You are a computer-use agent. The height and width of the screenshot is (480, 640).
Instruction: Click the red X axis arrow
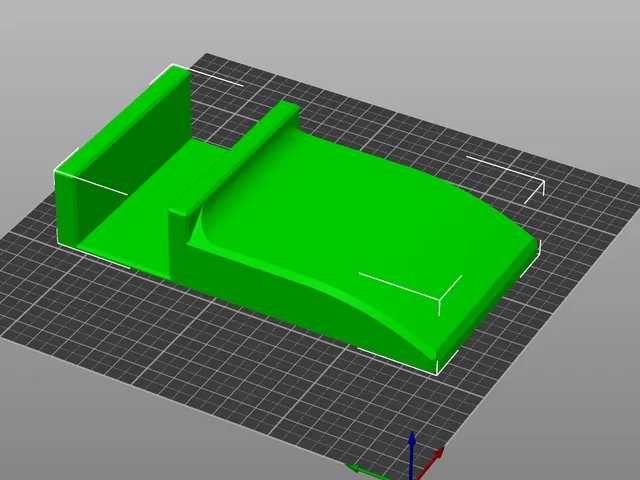pyautogui.click(x=431, y=464)
